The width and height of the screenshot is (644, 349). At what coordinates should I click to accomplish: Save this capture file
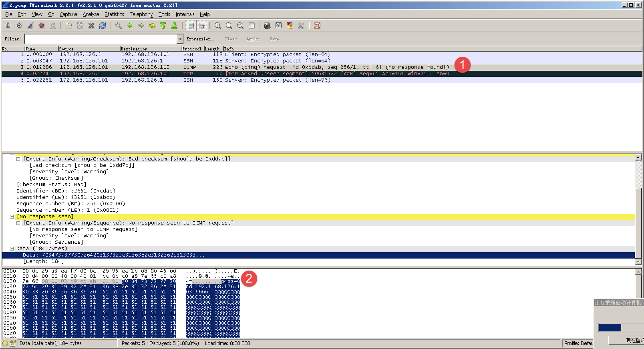tap(80, 26)
